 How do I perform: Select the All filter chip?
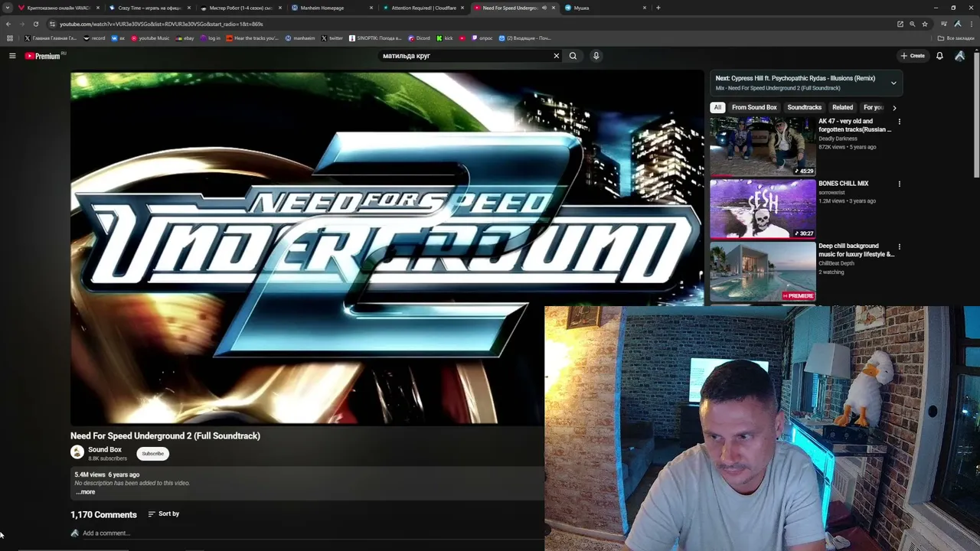[717, 108]
